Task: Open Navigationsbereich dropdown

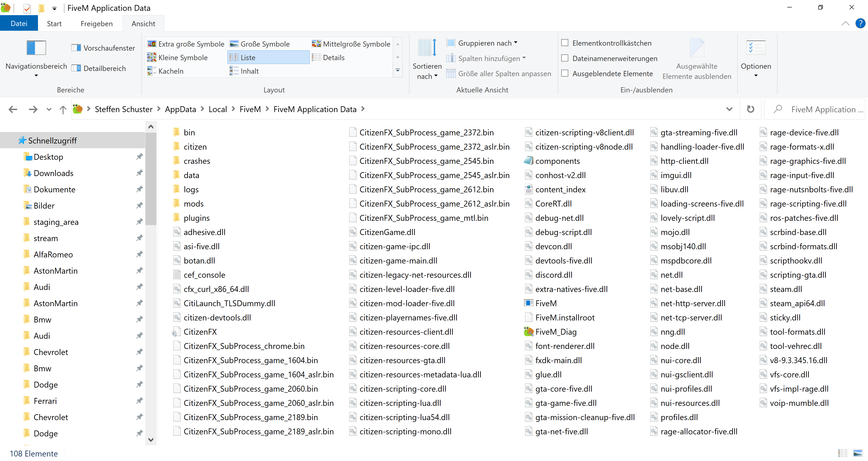Action: pos(36,75)
